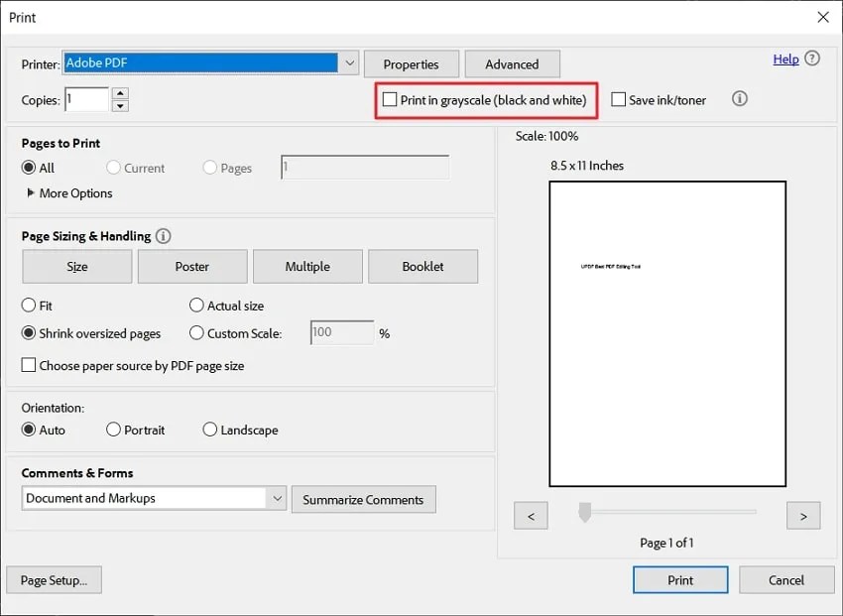Enable the Save ink/toner option
843x616 pixels.
pos(619,99)
